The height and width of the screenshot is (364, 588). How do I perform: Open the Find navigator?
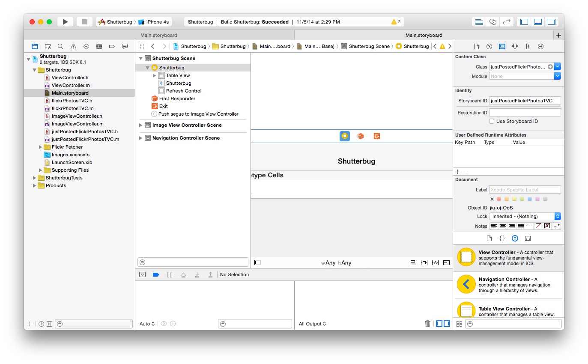coord(60,46)
